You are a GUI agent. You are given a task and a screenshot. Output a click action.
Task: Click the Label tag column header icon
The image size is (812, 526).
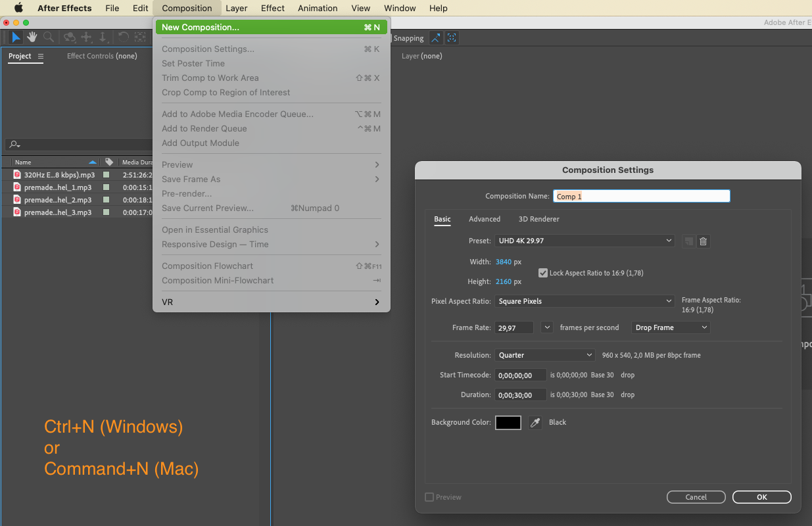point(109,162)
